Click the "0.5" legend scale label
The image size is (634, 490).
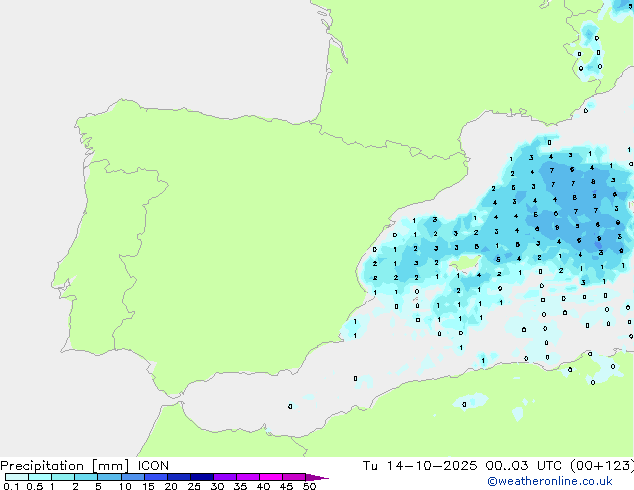pyautogui.click(x=35, y=486)
